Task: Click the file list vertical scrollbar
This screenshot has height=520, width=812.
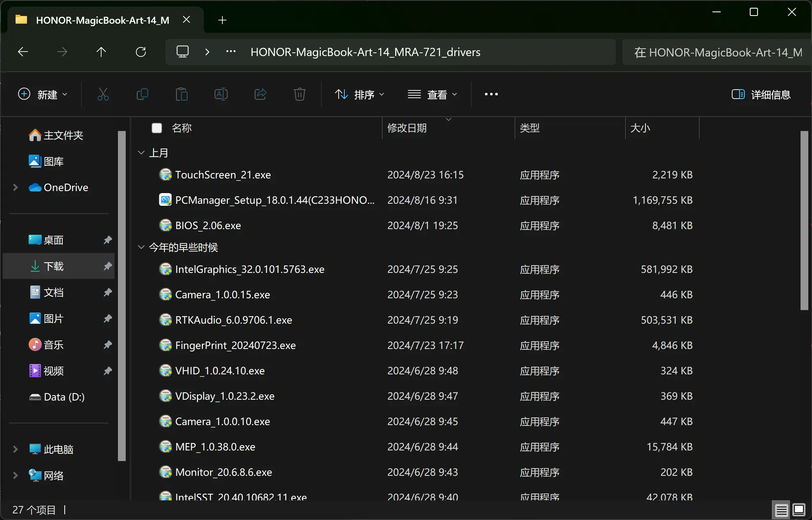Action: coord(804,221)
